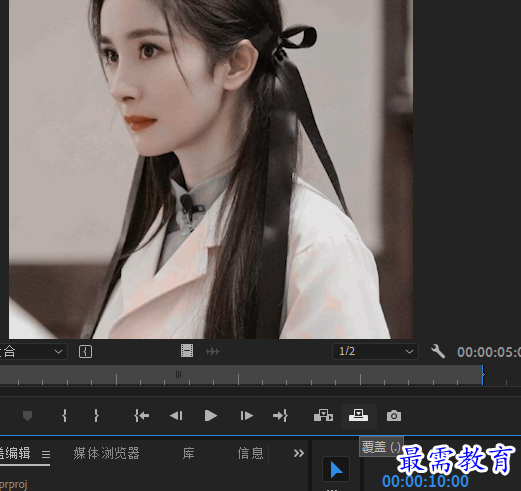Open the 1/2 playback resolution dropdown
Image resolution: width=521 pixels, height=491 pixels.
(x=375, y=351)
